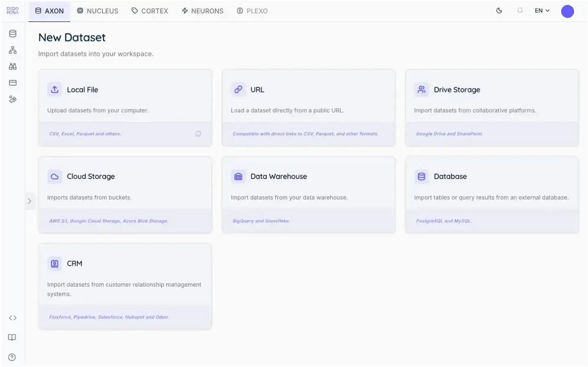This screenshot has width=588, height=367.
Task: Open the AXON tab
Action: pyautogui.click(x=49, y=11)
